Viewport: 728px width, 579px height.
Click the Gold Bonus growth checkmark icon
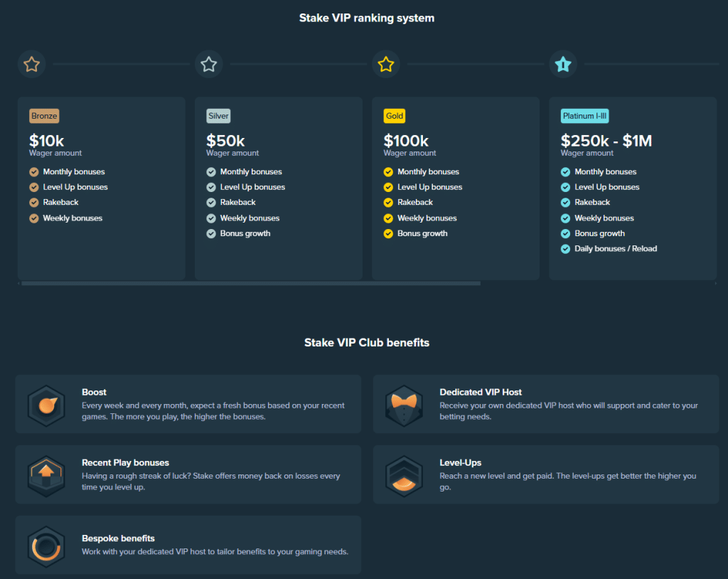click(x=389, y=234)
